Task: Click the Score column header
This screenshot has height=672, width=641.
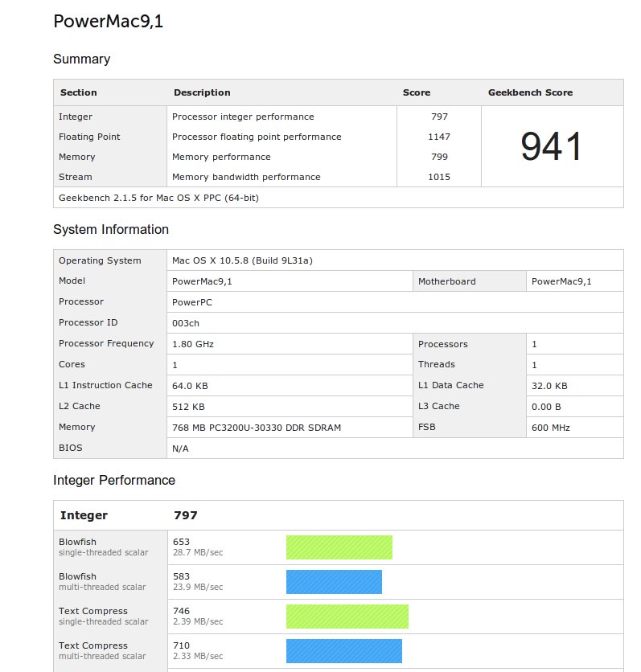Action: tap(417, 92)
